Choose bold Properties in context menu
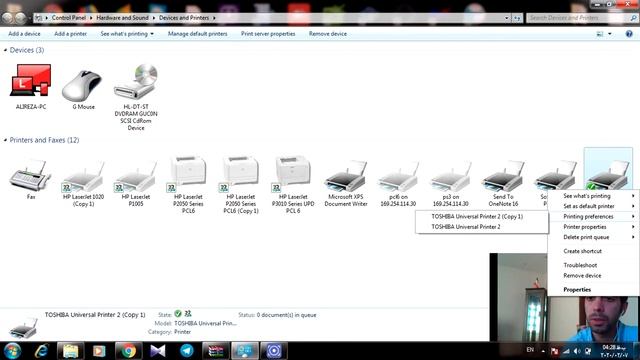Image resolution: width=640 pixels, height=360 pixels. (593, 290)
